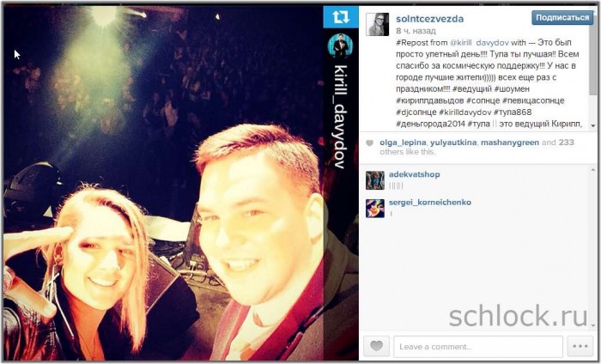The width and height of the screenshot is (601, 364).
Task: Open kirill_davydov round avatar on repost banner
Action: click(x=340, y=45)
